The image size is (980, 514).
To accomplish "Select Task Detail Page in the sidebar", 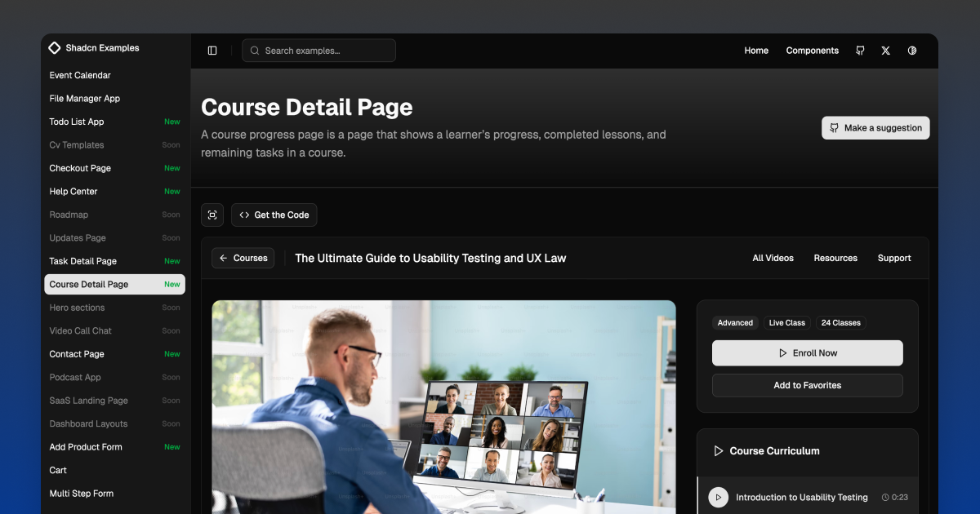I will click(x=83, y=261).
